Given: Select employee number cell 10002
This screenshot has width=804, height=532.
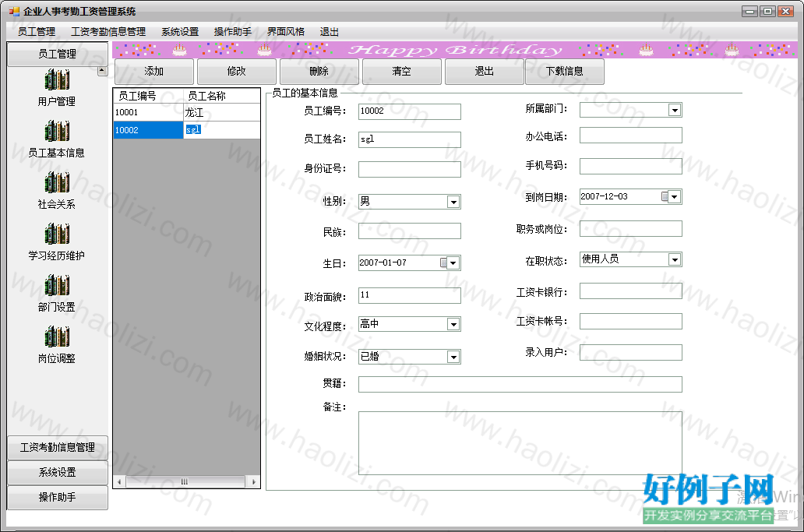Looking at the screenshot, I should (x=148, y=130).
